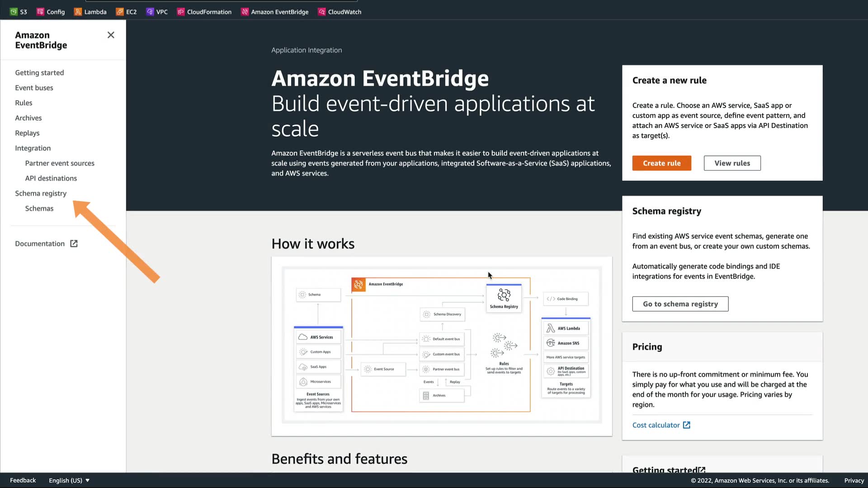Collapse the Integration sidebar section
868x488 pixels.
33,148
